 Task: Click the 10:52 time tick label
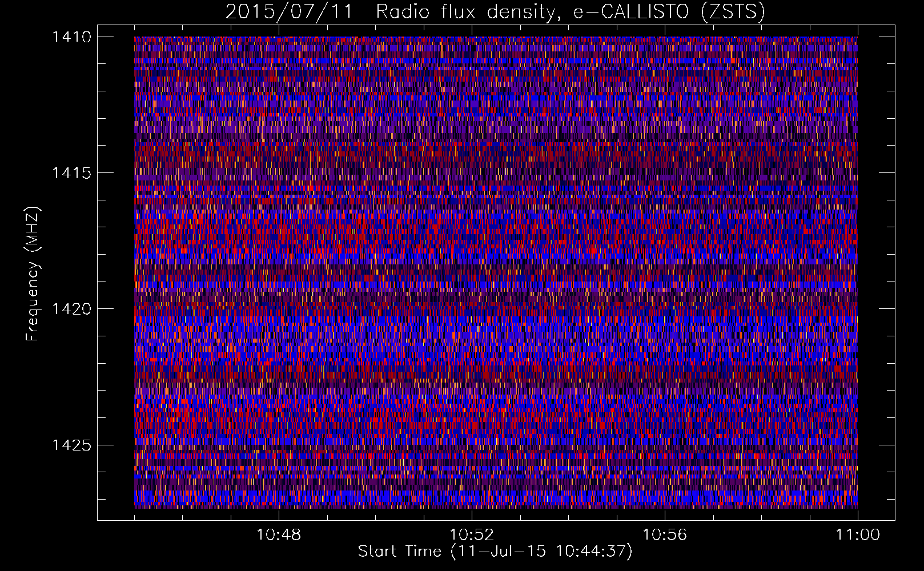(472, 535)
